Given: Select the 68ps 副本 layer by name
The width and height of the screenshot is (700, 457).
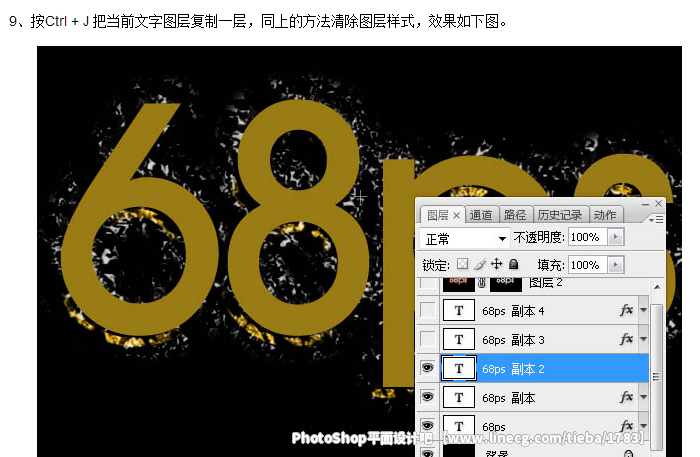Looking at the screenshot, I should 508,398.
